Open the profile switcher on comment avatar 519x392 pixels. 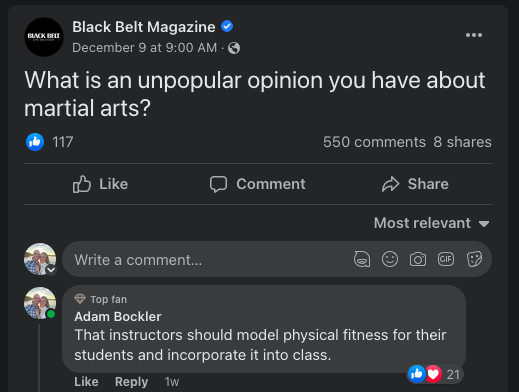click(x=51, y=270)
